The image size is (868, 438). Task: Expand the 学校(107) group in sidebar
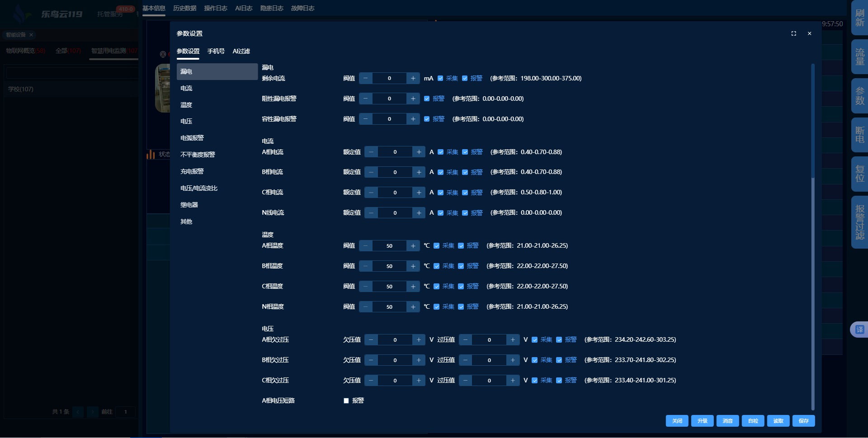[x=21, y=89]
